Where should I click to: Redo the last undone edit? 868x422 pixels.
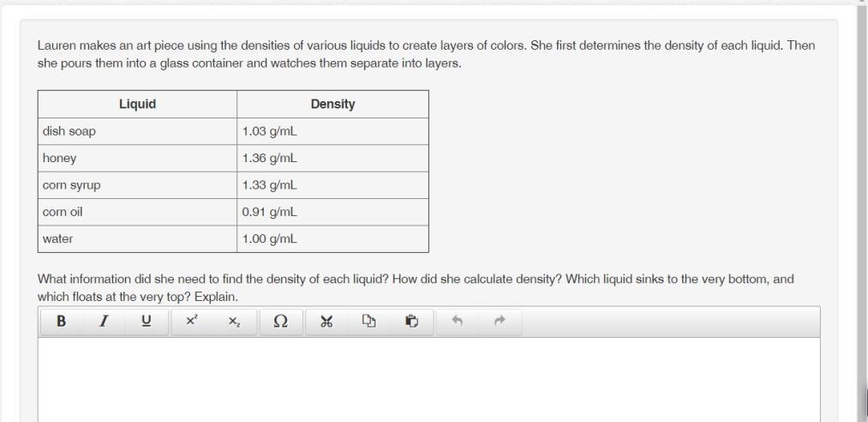click(500, 322)
